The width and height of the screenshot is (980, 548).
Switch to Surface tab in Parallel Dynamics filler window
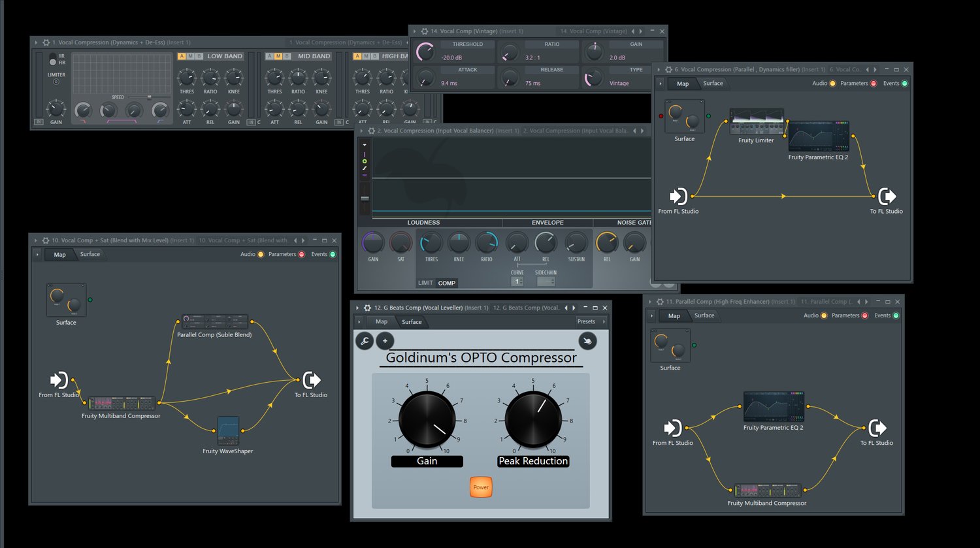pyautogui.click(x=713, y=84)
